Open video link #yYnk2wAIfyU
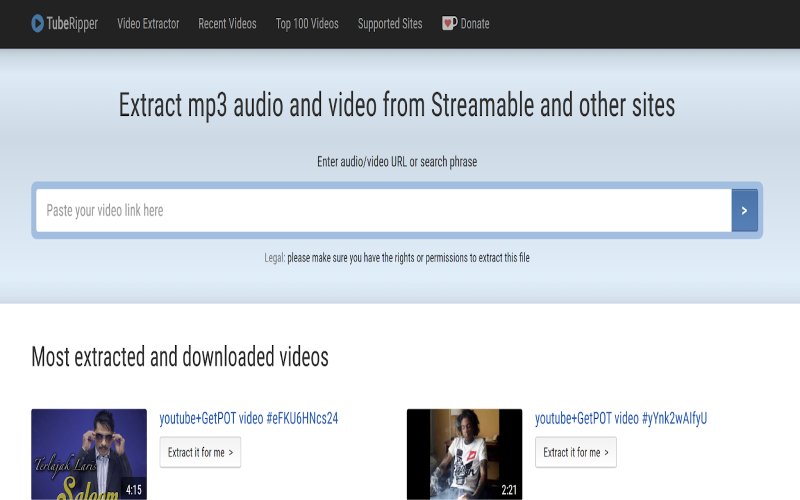The width and height of the screenshot is (800, 500). [x=621, y=418]
